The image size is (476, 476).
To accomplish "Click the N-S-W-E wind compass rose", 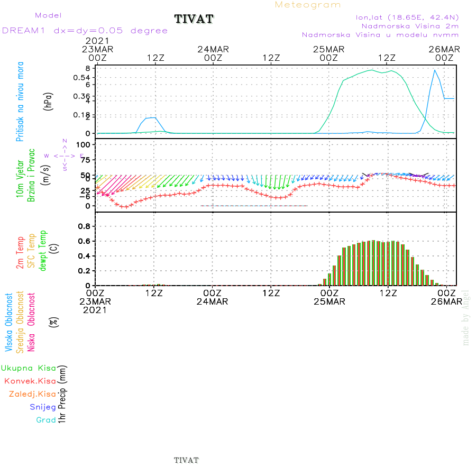I will (65, 155).
